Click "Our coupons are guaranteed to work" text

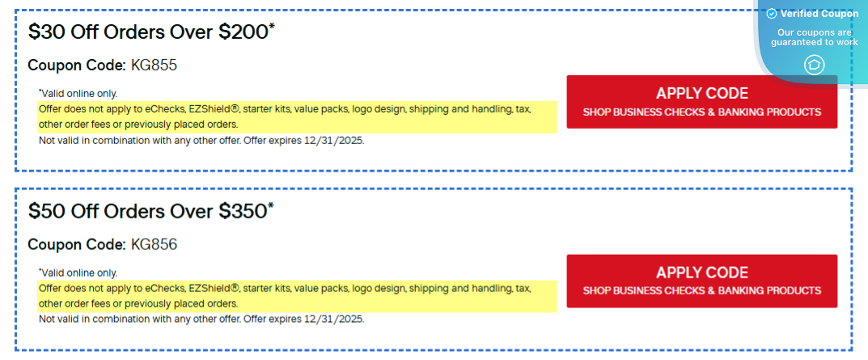click(x=814, y=37)
